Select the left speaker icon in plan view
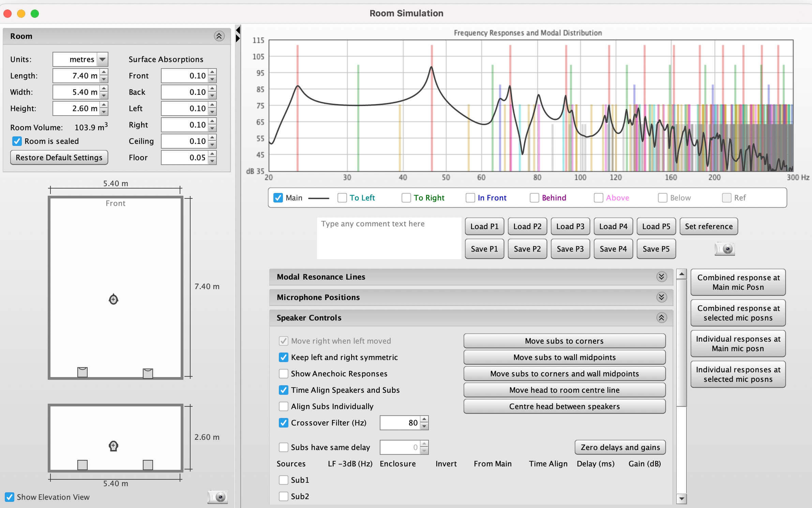Viewport: 812px width, 508px height. (82, 372)
